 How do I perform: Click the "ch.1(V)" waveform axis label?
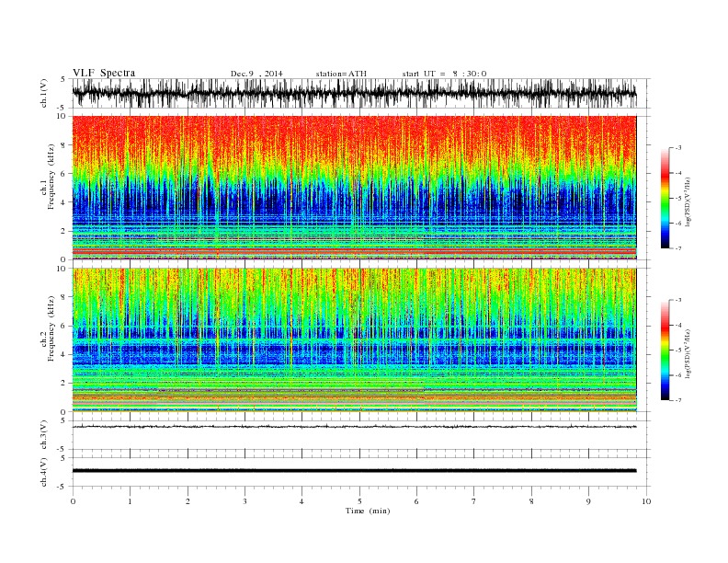pyautogui.click(x=44, y=93)
